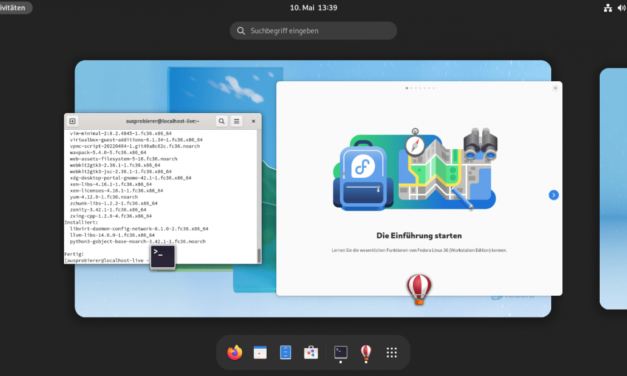Open the volume icon in top bar
Image resolution: width=627 pixels, height=376 pixels.
click(x=621, y=8)
